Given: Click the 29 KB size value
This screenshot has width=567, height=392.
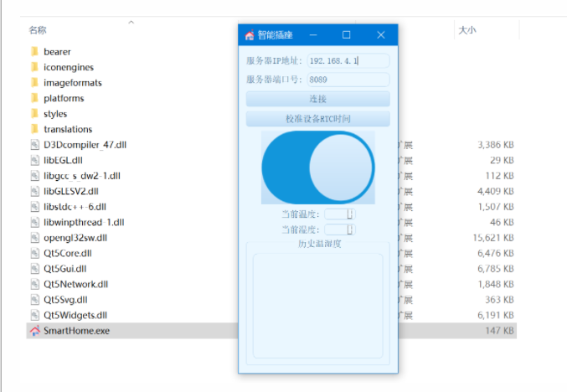Looking at the screenshot, I should click(x=502, y=160).
